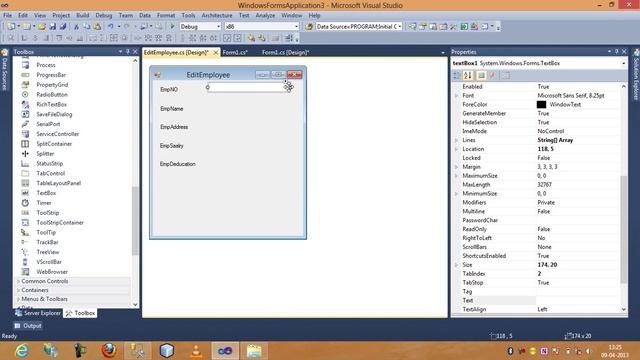Select the SplitContainer control in Toolbox
This screenshot has width=640, height=360.
[x=54, y=144]
